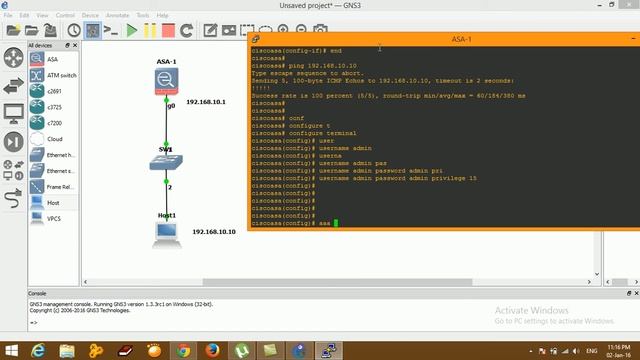Select c3725 router in device list
The height and width of the screenshot is (360, 640).
[53, 107]
